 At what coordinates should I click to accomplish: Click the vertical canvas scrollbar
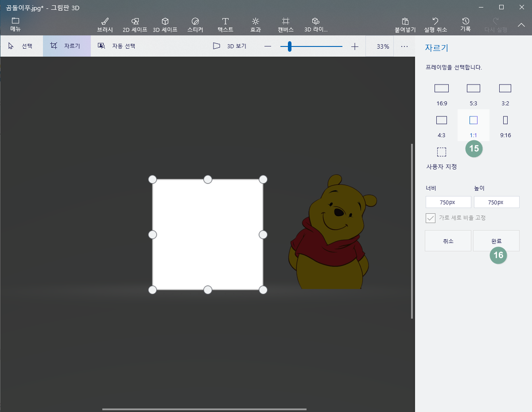[x=412, y=231]
